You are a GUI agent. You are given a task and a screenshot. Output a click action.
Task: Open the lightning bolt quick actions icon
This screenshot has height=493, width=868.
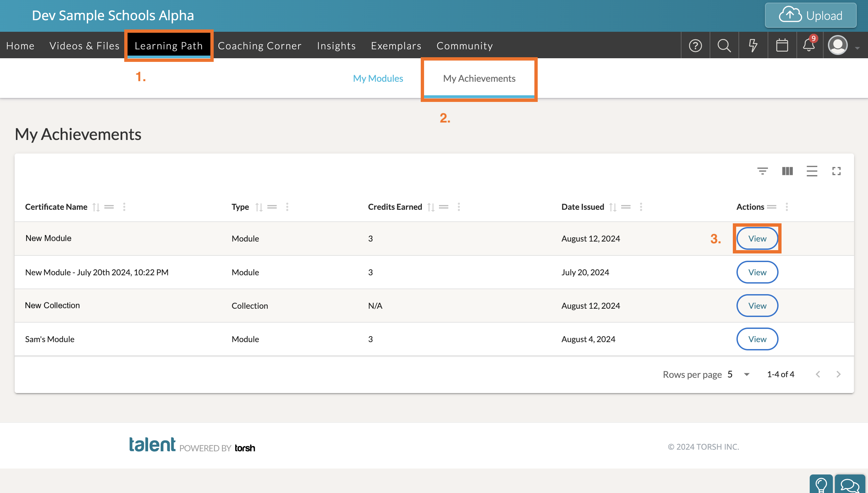coord(753,45)
